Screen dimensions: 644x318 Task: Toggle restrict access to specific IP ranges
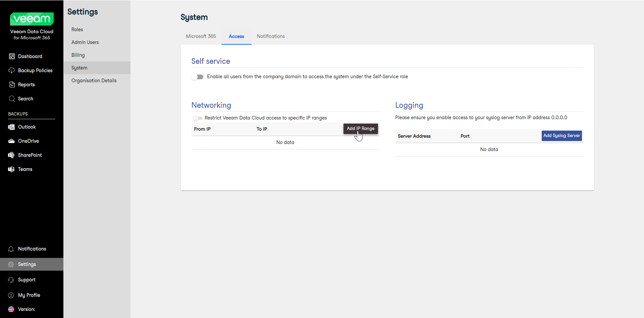198,118
